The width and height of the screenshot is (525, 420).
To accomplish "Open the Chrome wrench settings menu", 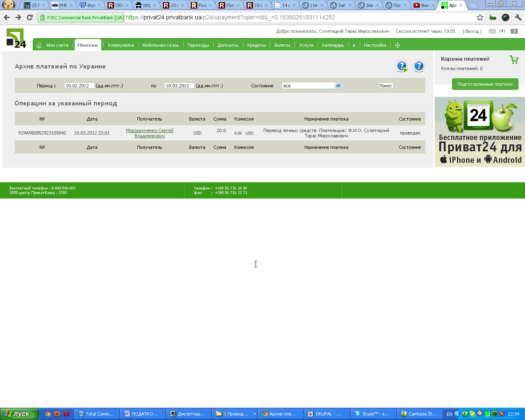I will pyautogui.click(x=518, y=17).
